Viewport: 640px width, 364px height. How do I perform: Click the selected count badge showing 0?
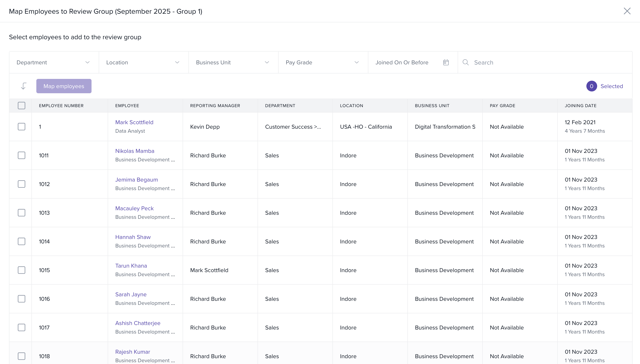click(x=591, y=86)
